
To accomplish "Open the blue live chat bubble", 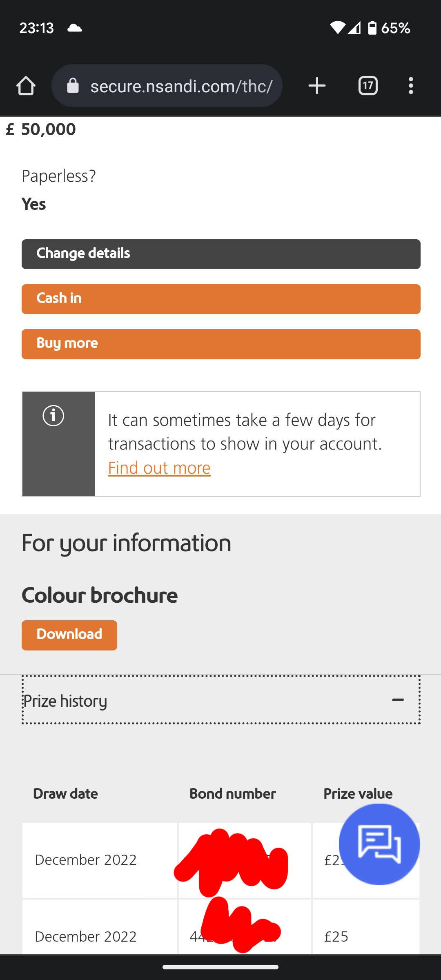I will [379, 844].
